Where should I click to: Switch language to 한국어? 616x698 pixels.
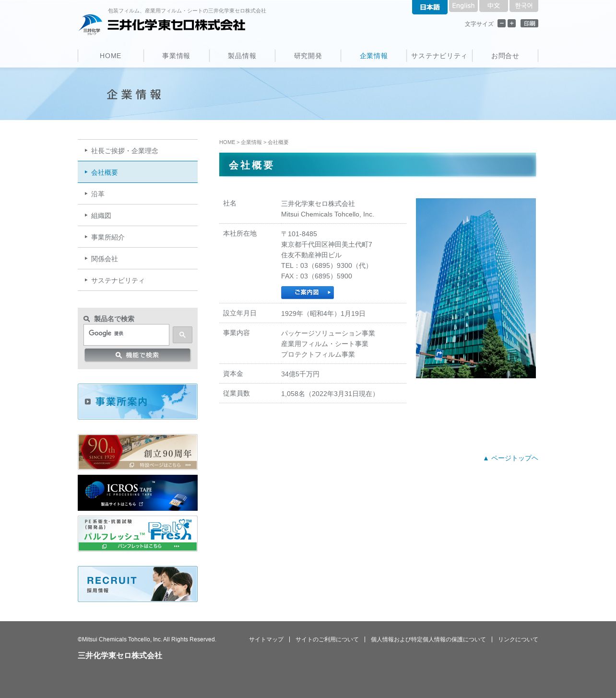coord(524,6)
